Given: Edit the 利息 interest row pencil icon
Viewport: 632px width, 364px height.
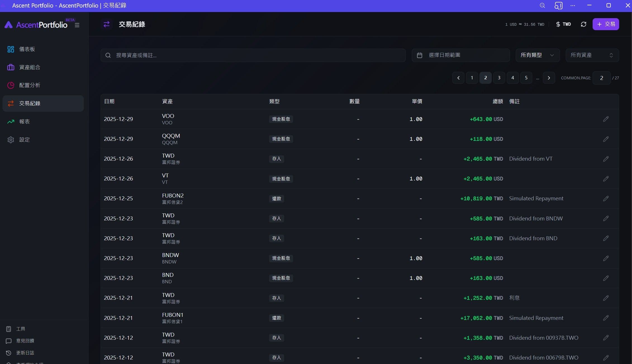Looking at the screenshot, I should pos(606,298).
